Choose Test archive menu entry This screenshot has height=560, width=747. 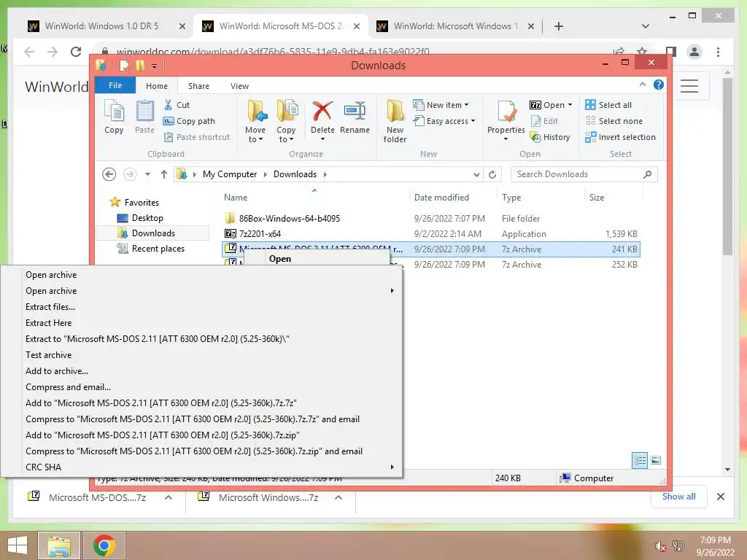pyautogui.click(x=49, y=355)
